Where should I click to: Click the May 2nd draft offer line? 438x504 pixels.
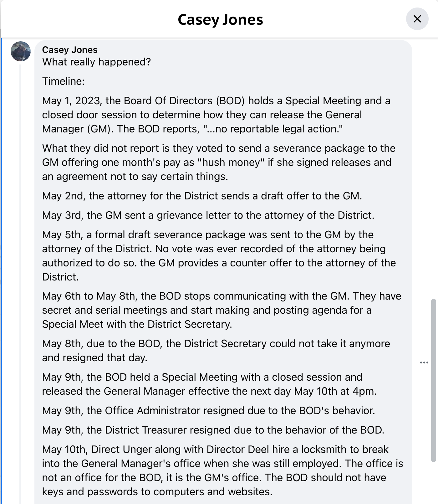pyautogui.click(x=202, y=196)
